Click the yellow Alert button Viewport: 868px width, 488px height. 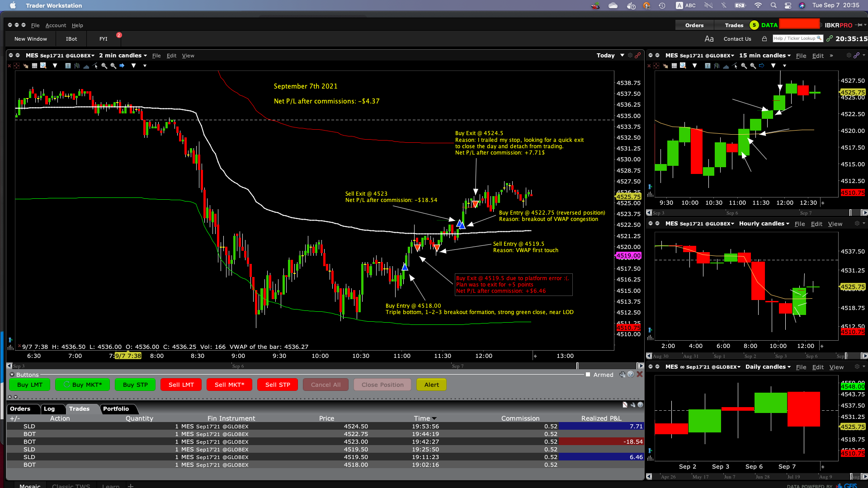(x=431, y=385)
